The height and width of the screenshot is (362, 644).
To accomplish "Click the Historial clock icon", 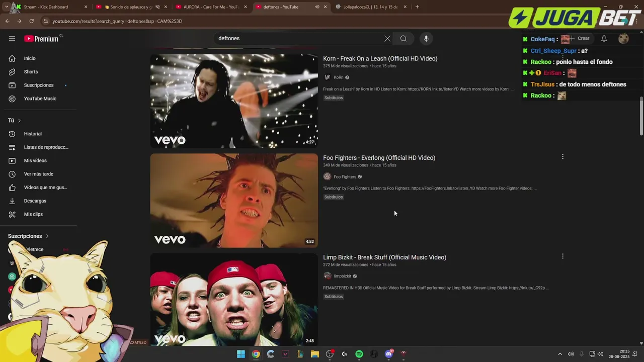I will point(12,134).
